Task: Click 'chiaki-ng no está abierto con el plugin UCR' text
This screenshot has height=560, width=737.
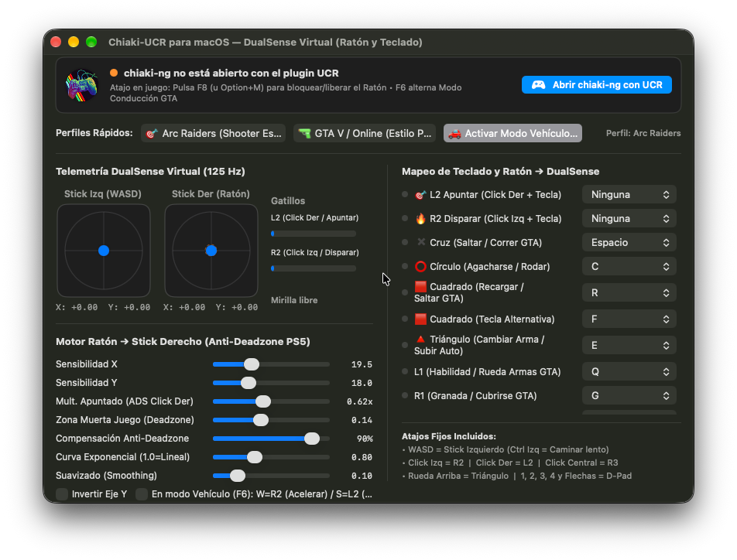Action: click(x=231, y=73)
